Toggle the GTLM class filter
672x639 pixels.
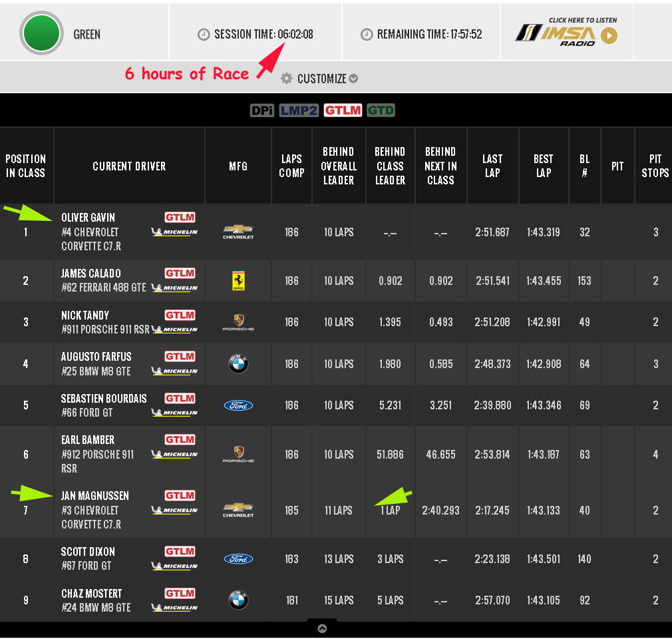pyautogui.click(x=343, y=110)
